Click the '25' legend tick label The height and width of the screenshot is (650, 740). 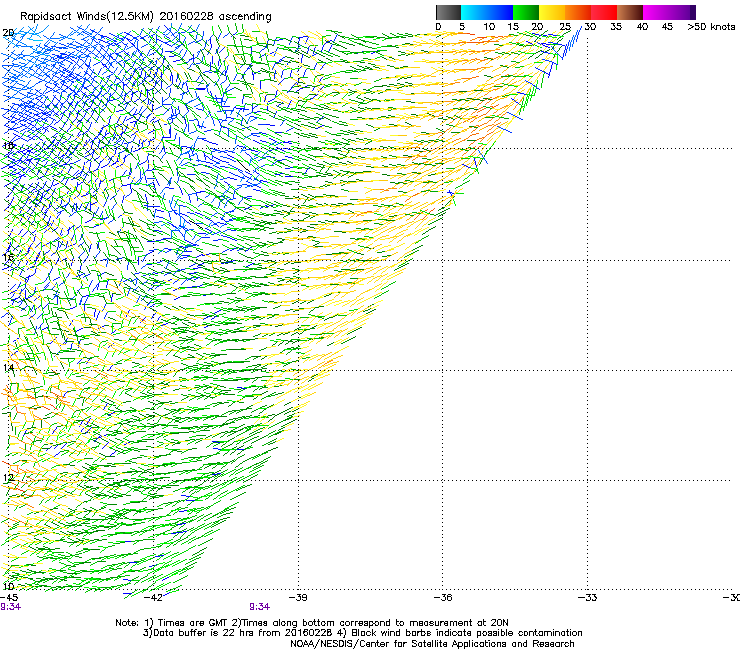point(565,27)
